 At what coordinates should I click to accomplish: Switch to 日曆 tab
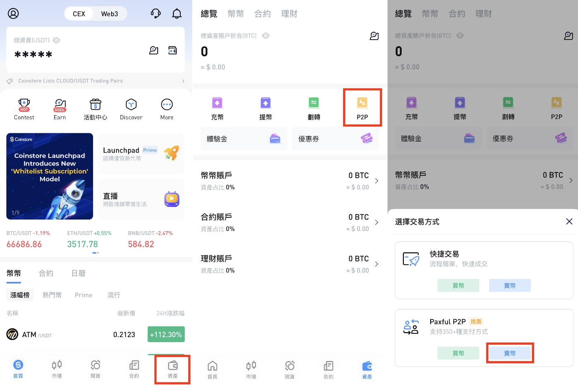[x=78, y=273]
